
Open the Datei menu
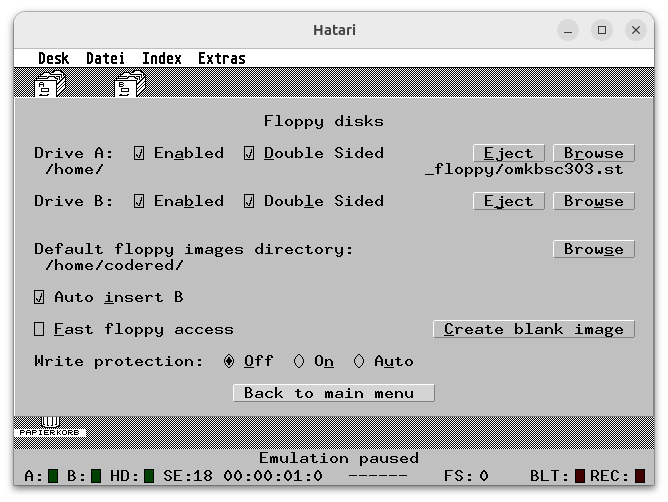pyautogui.click(x=106, y=58)
